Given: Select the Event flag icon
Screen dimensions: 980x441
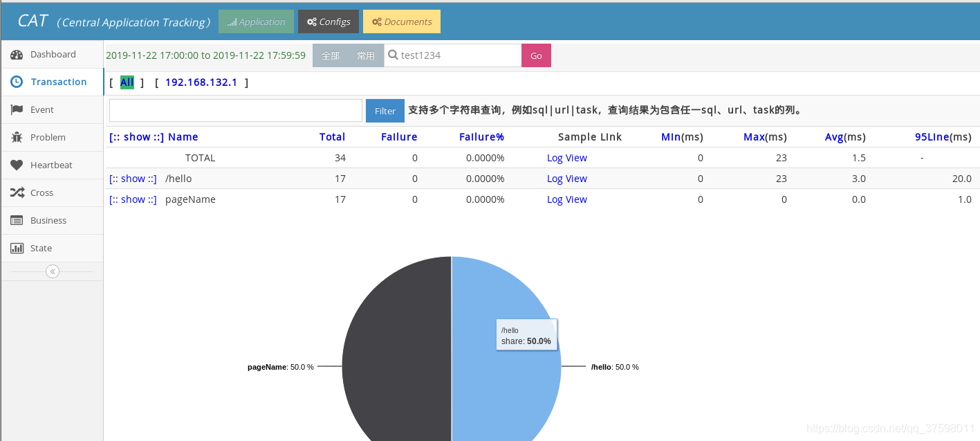Looking at the screenshot, I should (x=16, y=109).
